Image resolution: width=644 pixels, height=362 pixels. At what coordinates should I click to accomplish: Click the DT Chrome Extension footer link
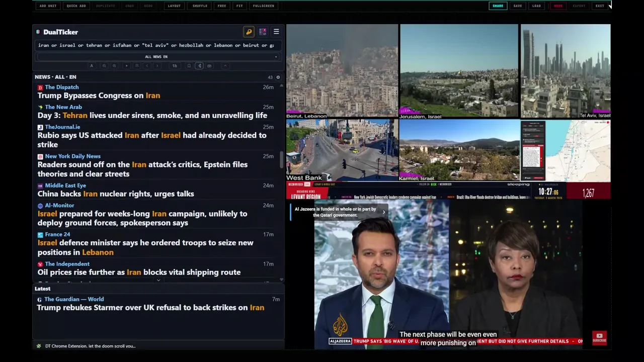click(90, 346)
